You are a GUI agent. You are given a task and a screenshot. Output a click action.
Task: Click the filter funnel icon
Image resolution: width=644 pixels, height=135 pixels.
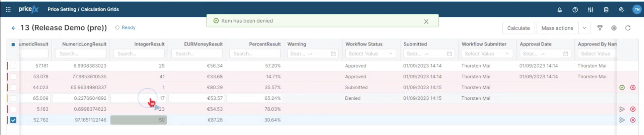click(600, 28)
